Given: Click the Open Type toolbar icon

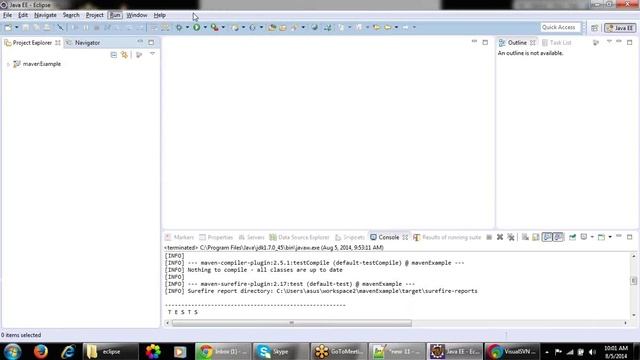Looking at the screenshot, I should (x=272, y=27).
